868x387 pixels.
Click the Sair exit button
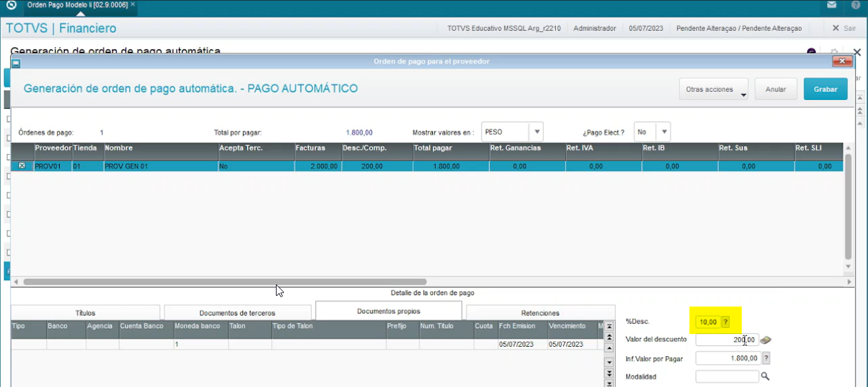tap(844, 28)
